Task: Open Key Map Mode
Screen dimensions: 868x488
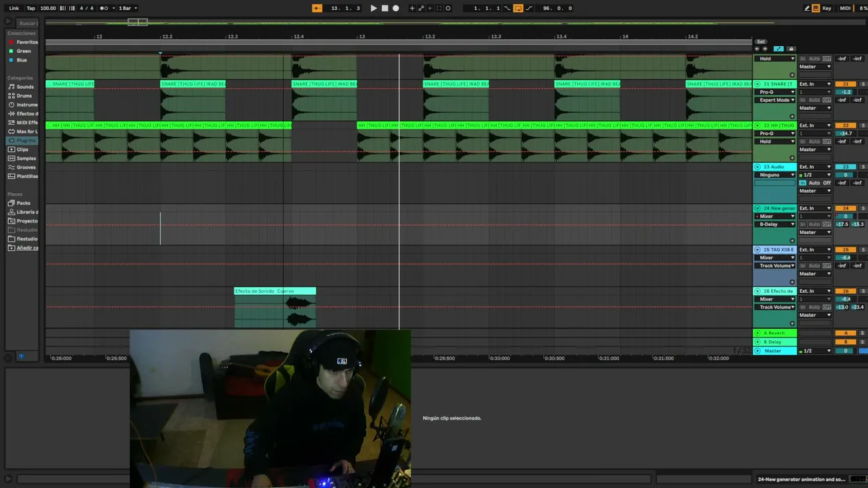Action: [x=827, y=8]
